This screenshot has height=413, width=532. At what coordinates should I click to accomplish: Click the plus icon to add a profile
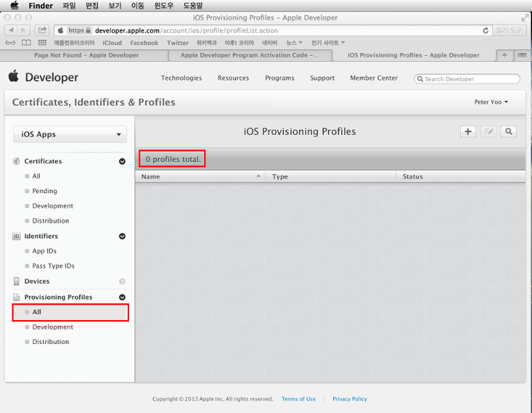[468, 131]
